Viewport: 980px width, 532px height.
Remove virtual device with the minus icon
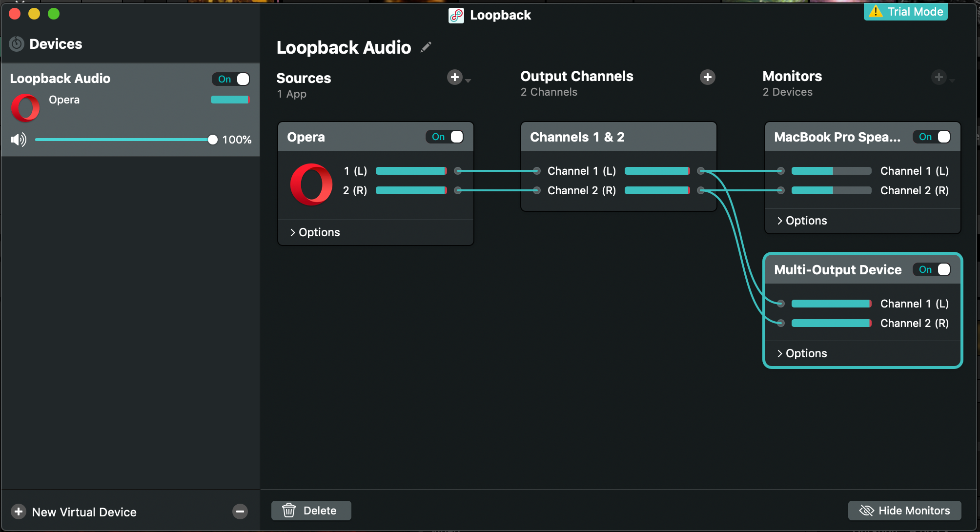(240, 512)
